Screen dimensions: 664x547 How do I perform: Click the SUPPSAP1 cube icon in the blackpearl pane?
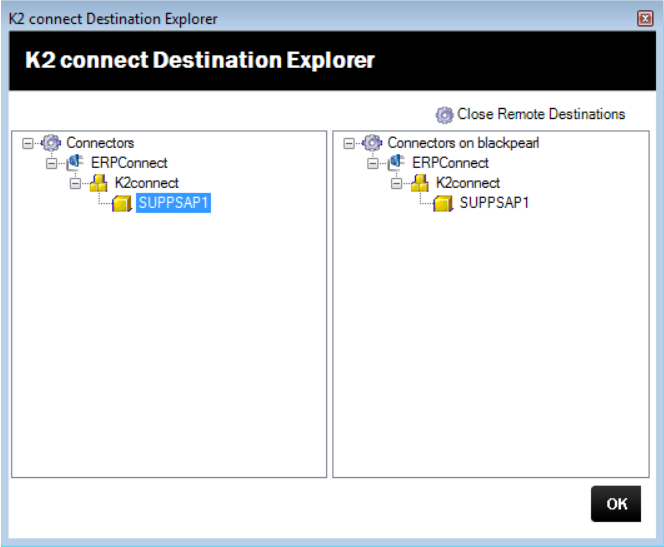pos(443,203)
